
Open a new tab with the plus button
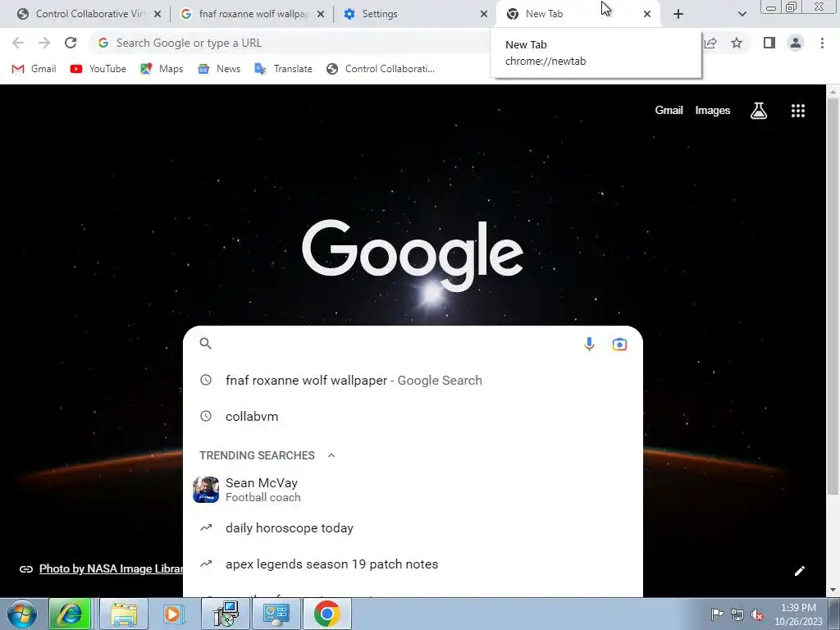coord(678,14)
